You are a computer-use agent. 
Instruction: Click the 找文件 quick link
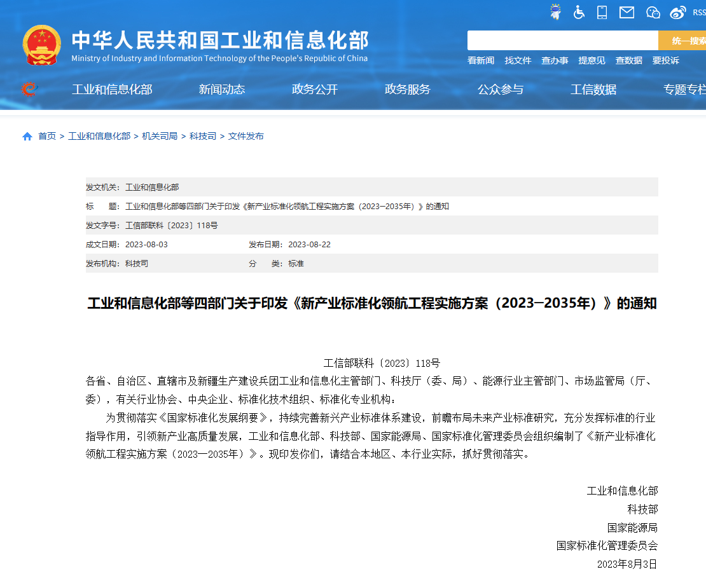tap(518, 60)
